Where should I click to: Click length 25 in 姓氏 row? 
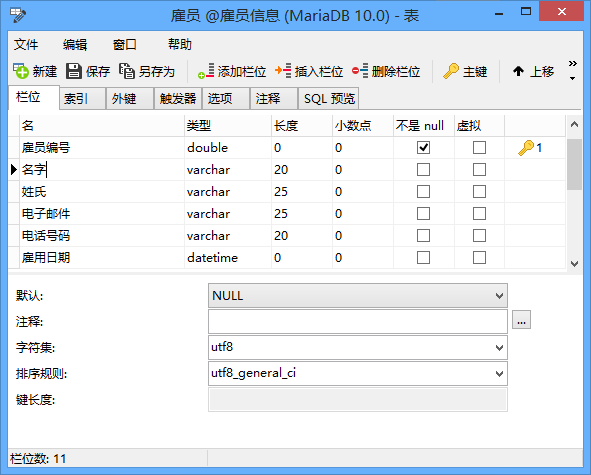click(x=302, y=192)
